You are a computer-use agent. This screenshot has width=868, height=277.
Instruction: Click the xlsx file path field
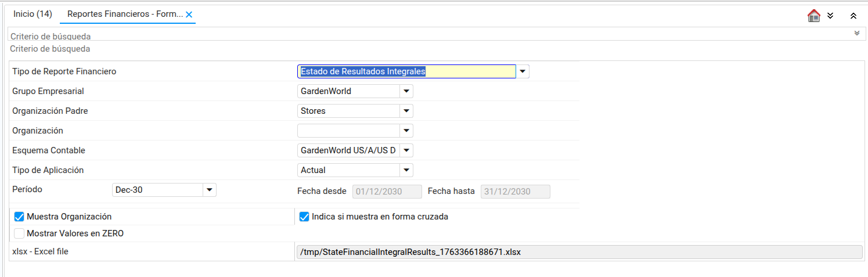(x=579, y=252)
